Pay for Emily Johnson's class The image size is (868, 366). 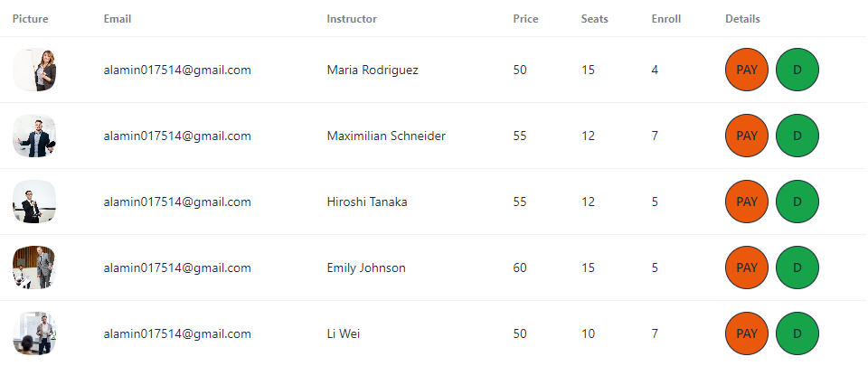747,267
